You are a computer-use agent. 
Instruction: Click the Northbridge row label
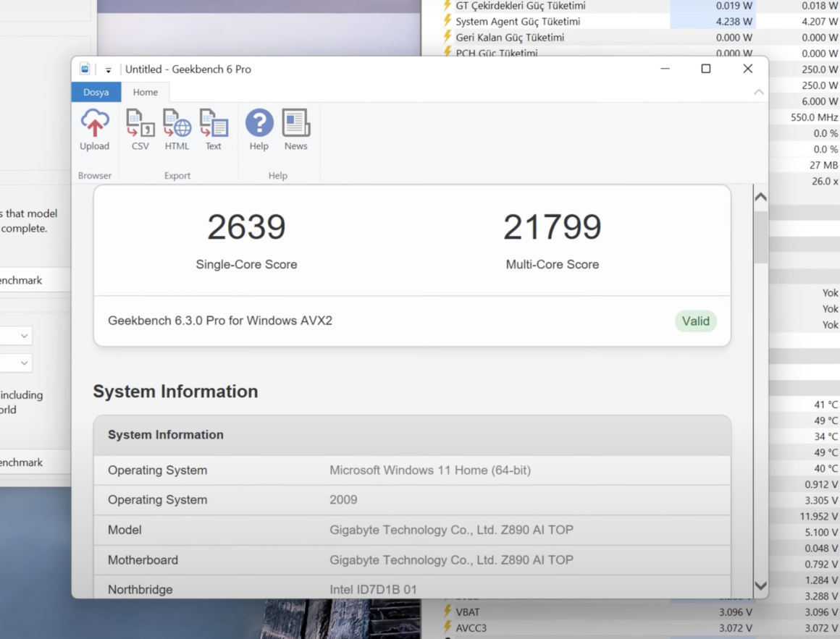click(140, 590)
